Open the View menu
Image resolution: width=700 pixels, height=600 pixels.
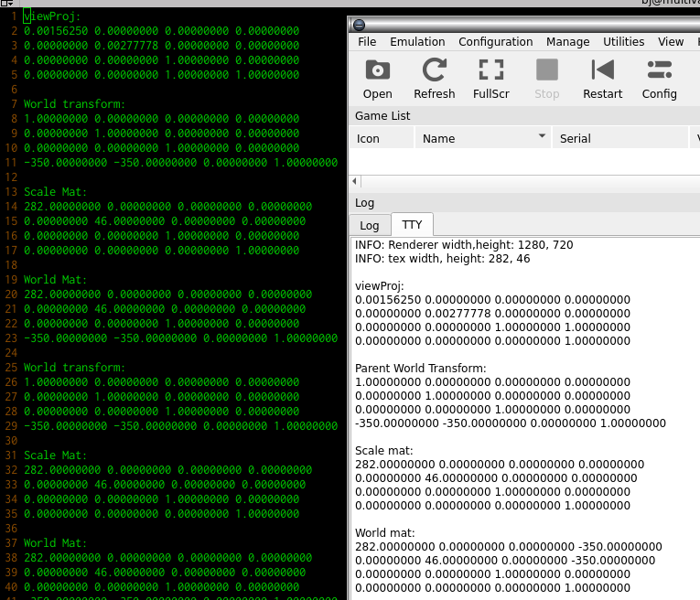pyautogui.click(x=671, y=42)
